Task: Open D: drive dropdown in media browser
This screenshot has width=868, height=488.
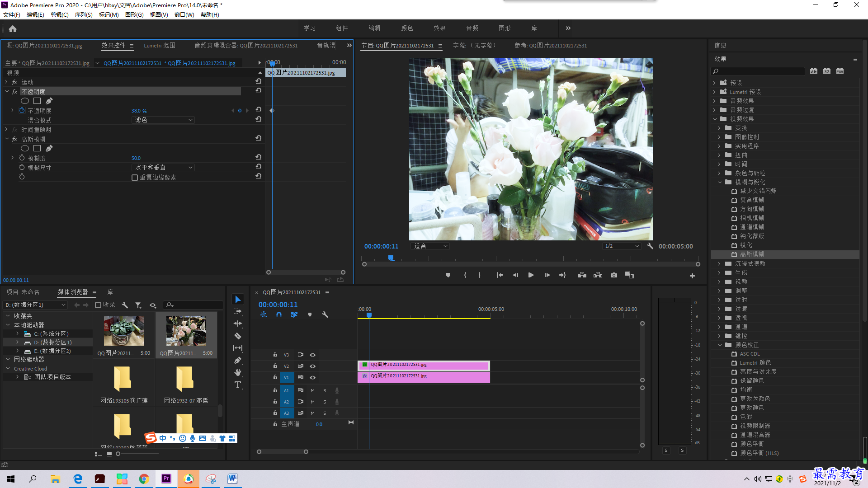Action: [35, 305]
